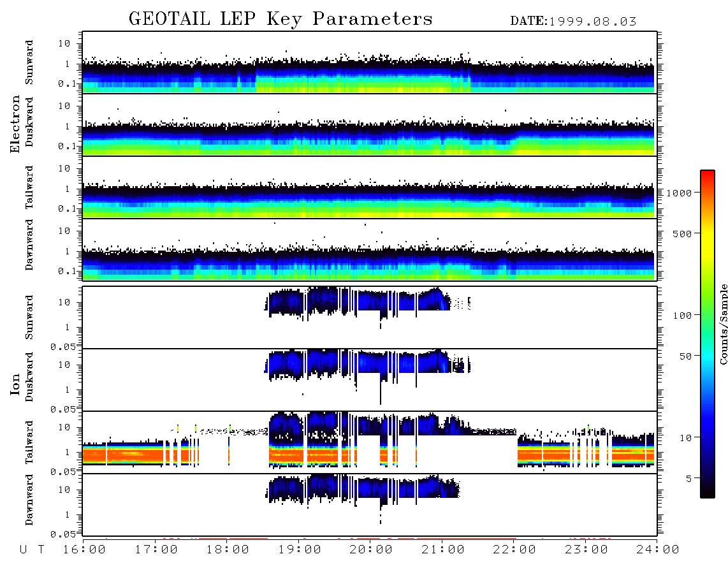This screenshot has height=561, width=728.
Task: Click the 20:00 time axis label
Action: point(372,550)
